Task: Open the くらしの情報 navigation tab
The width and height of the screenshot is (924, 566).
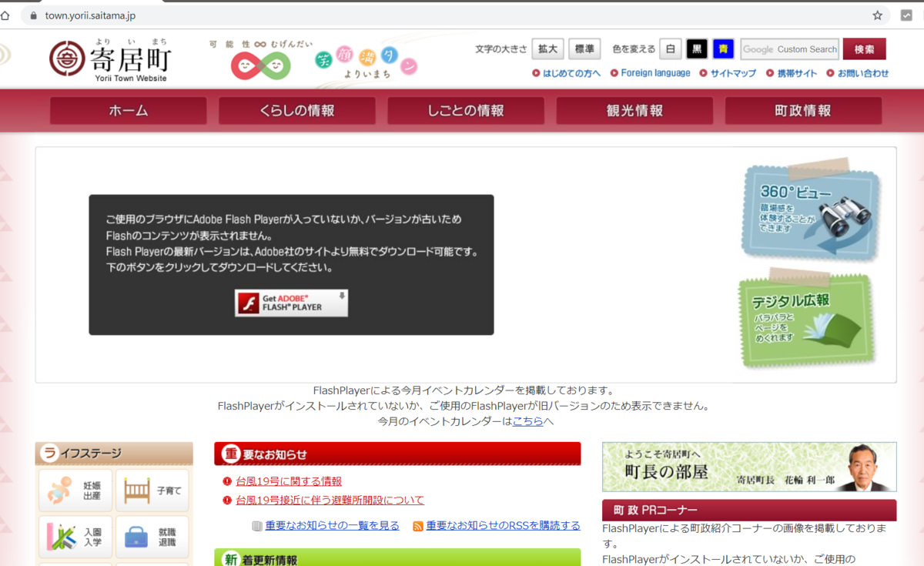Action: [x=297, y=110]
